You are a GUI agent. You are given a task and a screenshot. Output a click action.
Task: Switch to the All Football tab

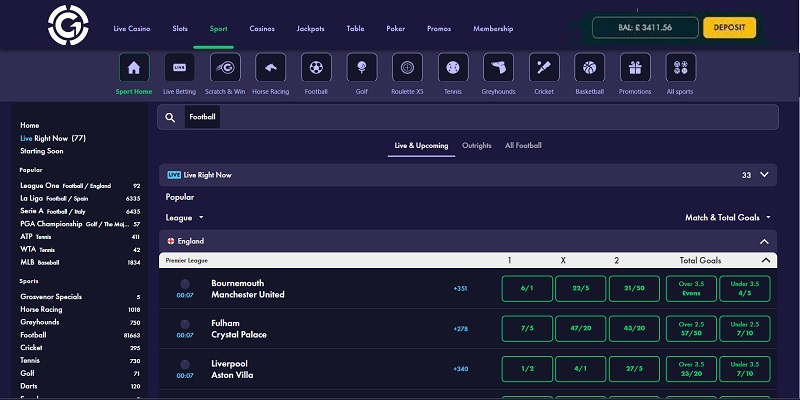pos(523,145)
